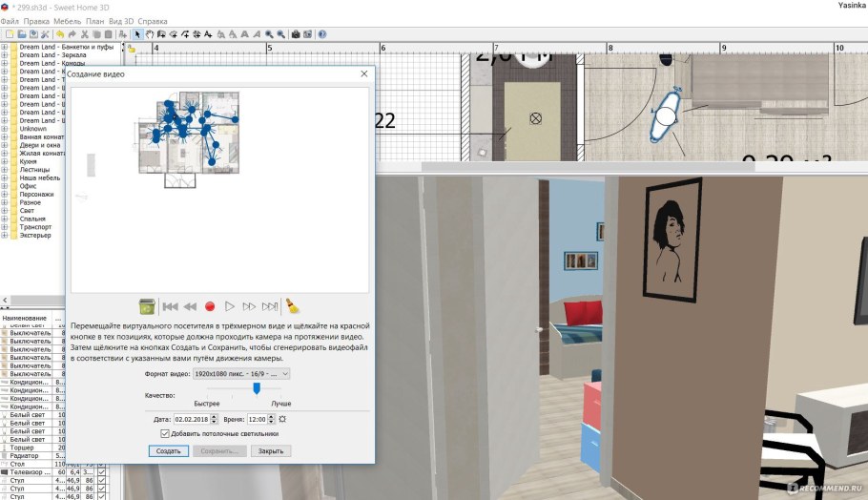Image resolution: width=868 pixels, height=500 pixels.
Task: Click the green trash bin icon
Action: click(x=146, y=306)
